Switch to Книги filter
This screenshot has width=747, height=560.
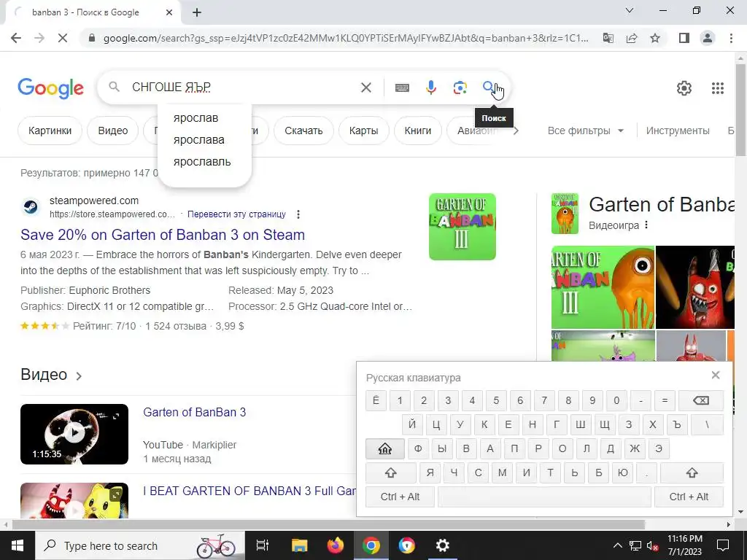pyautogui.click(x=418, y=131)
